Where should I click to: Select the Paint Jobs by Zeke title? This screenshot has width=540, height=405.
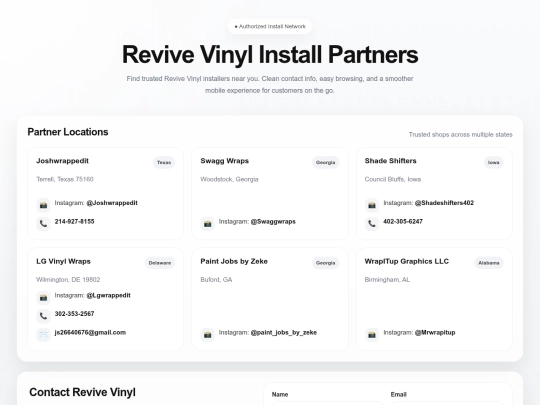234,261
